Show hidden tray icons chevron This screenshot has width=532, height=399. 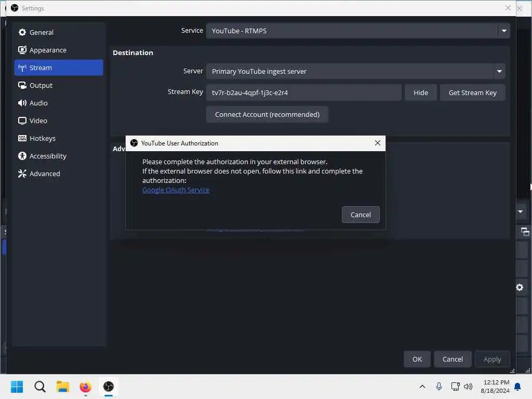pyautogui.click(x=422, y=387)
